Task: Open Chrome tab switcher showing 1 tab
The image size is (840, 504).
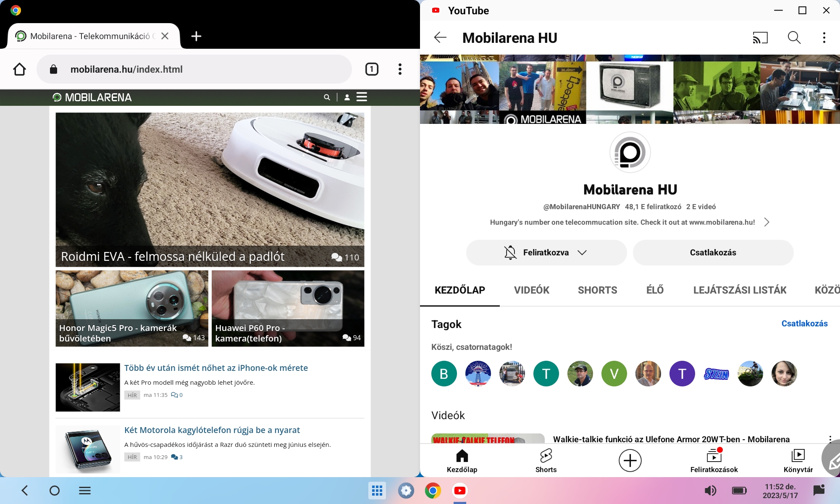Action: 372,69
